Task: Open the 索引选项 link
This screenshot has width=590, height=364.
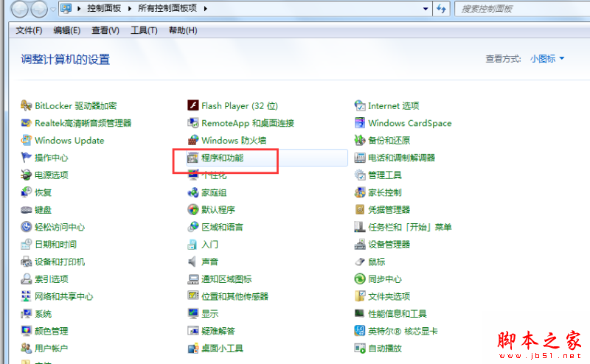Action: point(52,279)
